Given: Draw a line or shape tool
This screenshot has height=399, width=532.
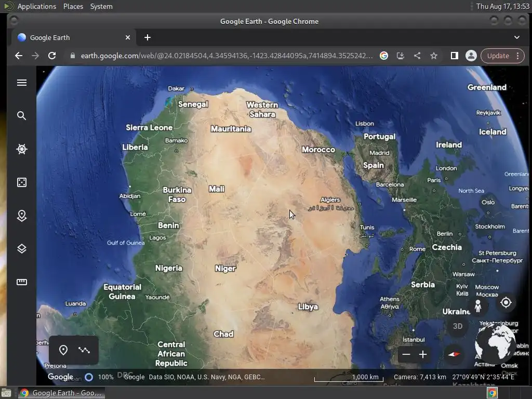Looking at the screenshot, I should (x=84, y=350).
